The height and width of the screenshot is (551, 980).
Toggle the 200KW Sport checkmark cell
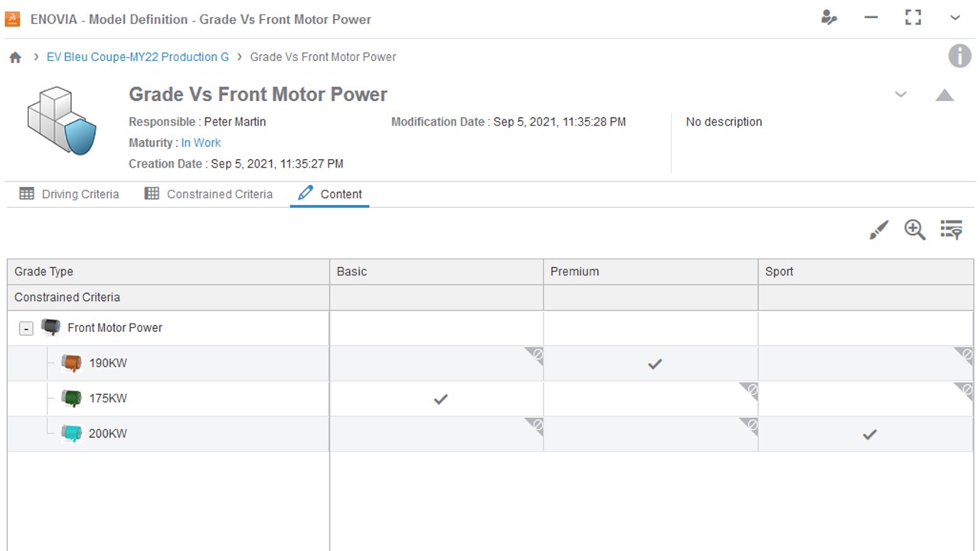click(866, 434)
